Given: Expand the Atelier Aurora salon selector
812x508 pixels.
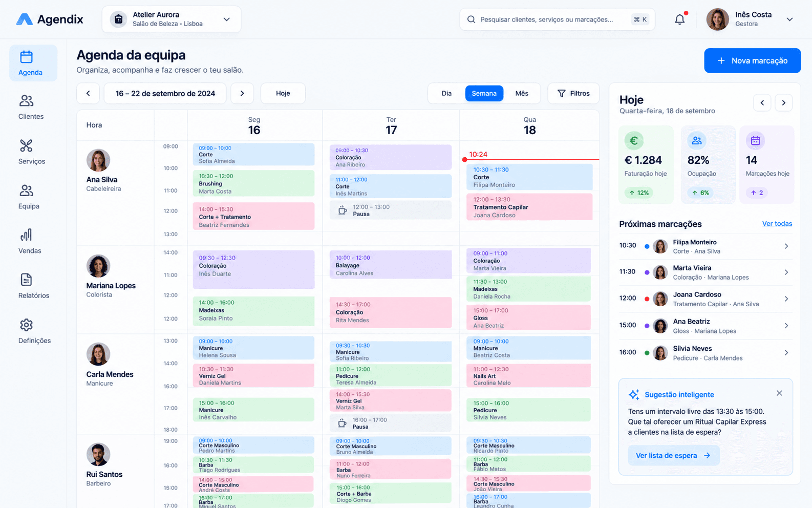Looking at the screenshot, I should point(172,19).
